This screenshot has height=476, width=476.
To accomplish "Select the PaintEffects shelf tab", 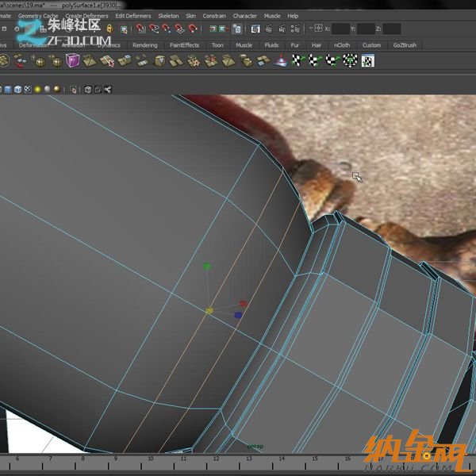I will pos(184,45).
